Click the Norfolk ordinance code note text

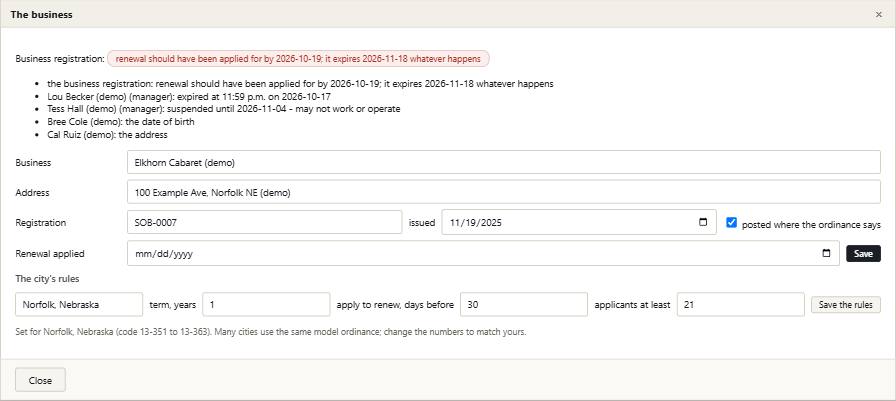[271, 332]
